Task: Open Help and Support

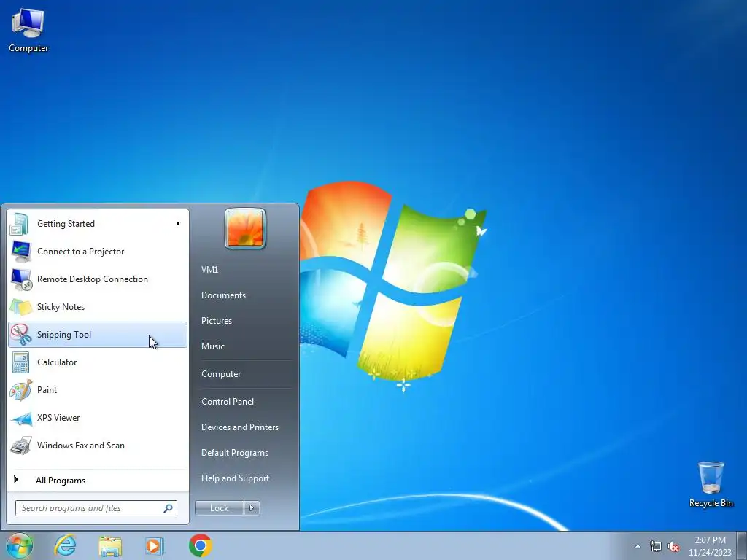Action: [x=235, y=478]
